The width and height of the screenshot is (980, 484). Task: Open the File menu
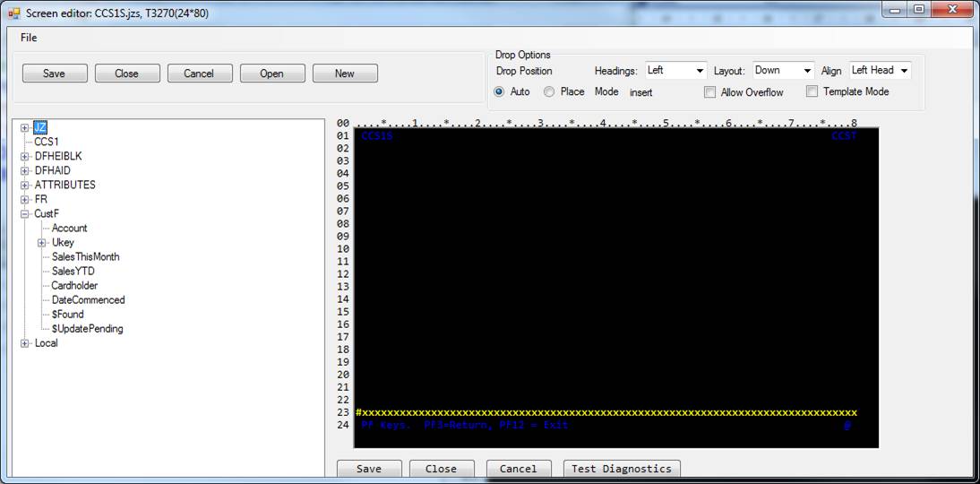point(29,38)
